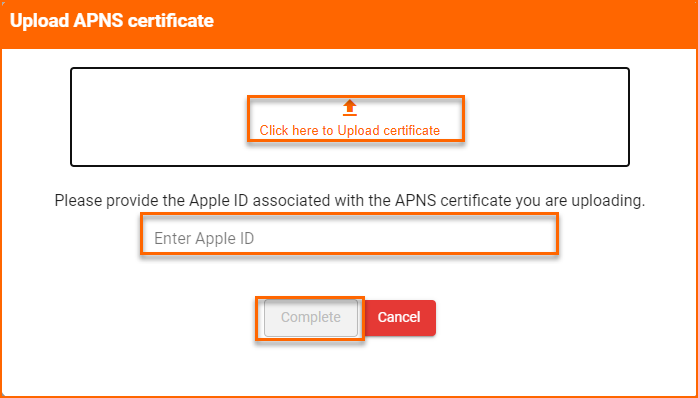Click the 'Complete' label text
Viewport: 698px width, 398px height.
(x=311, y=317)
